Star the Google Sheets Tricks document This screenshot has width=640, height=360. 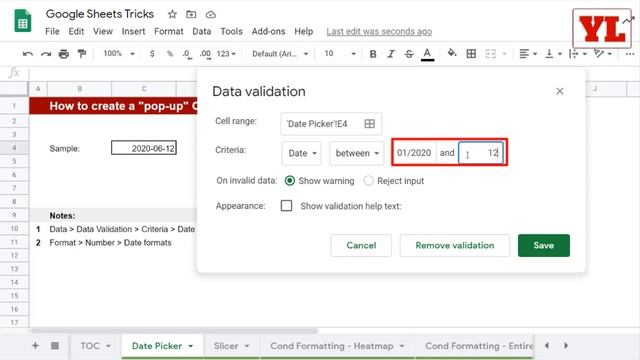click(172, 14)
